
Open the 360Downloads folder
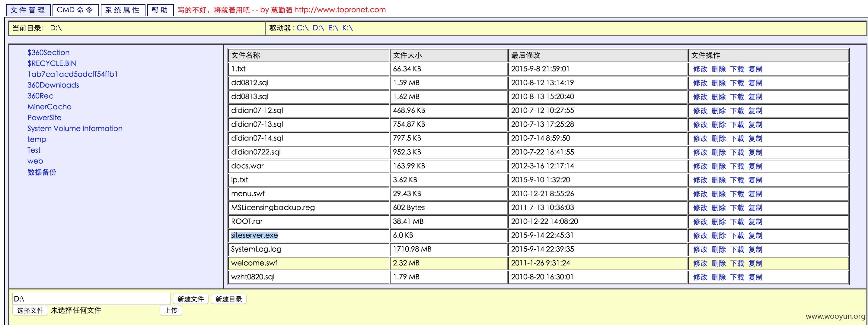[53, 85]
